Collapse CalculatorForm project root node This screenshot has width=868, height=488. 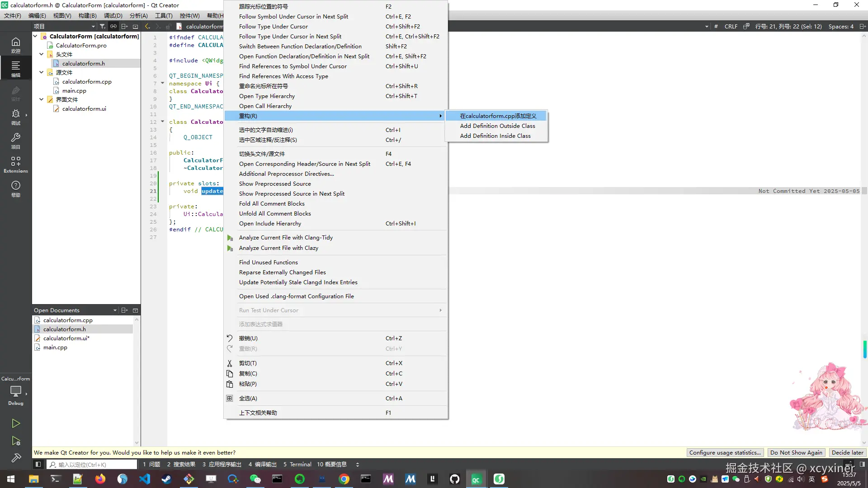pos(35,36)
